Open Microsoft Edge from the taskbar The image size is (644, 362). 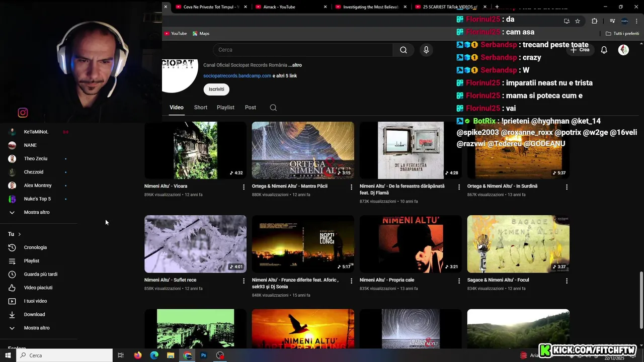click(154, 355)
